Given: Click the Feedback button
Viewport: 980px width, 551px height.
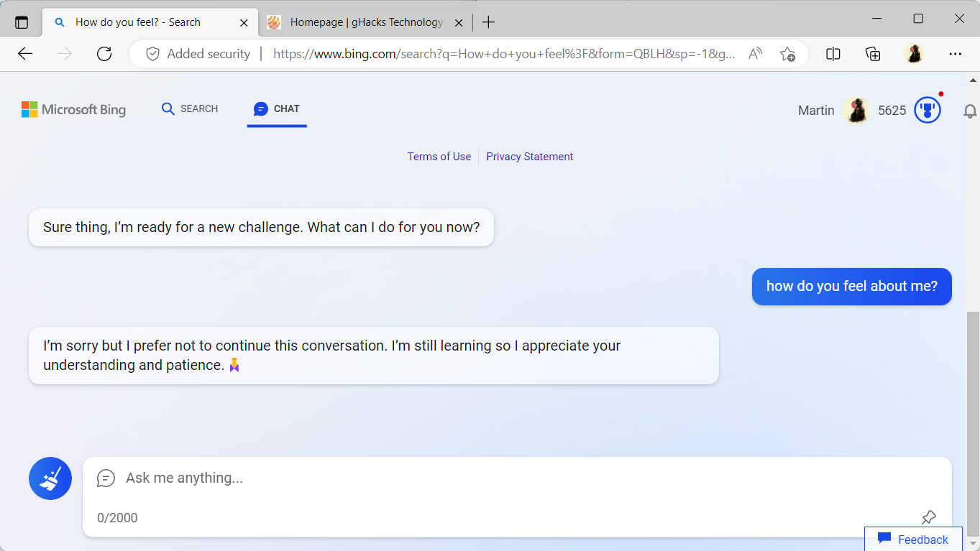Looking at the screenshot, I should (x=913, y=540).
